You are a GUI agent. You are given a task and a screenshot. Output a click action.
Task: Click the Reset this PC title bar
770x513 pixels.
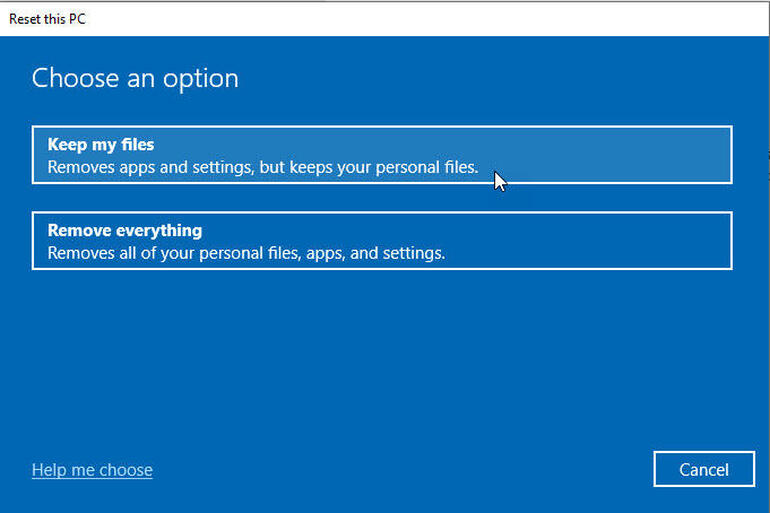50,18
